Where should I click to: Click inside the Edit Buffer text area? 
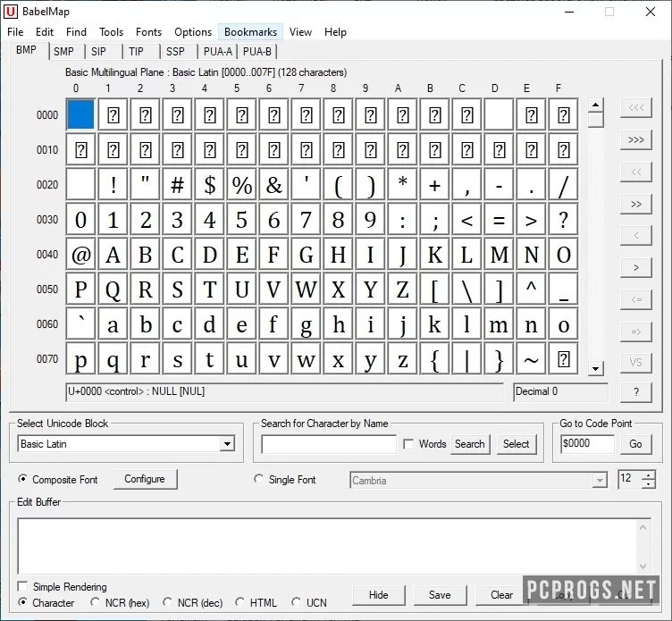click(326, 546)
